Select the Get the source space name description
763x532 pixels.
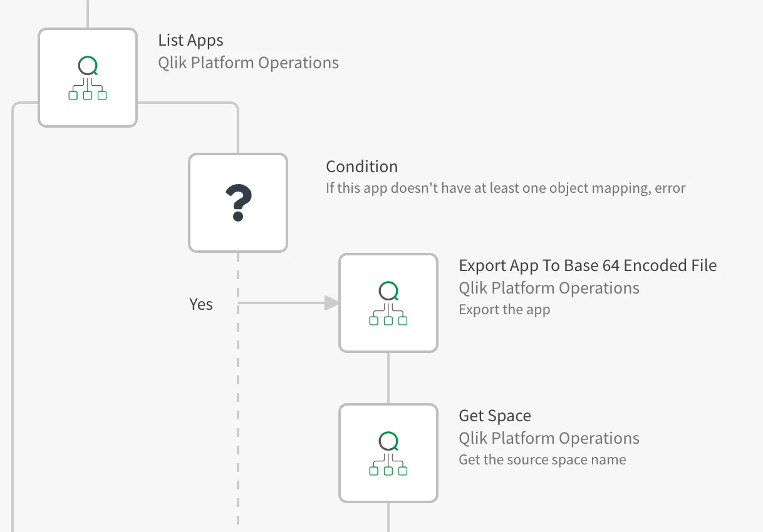coord(541,459)
